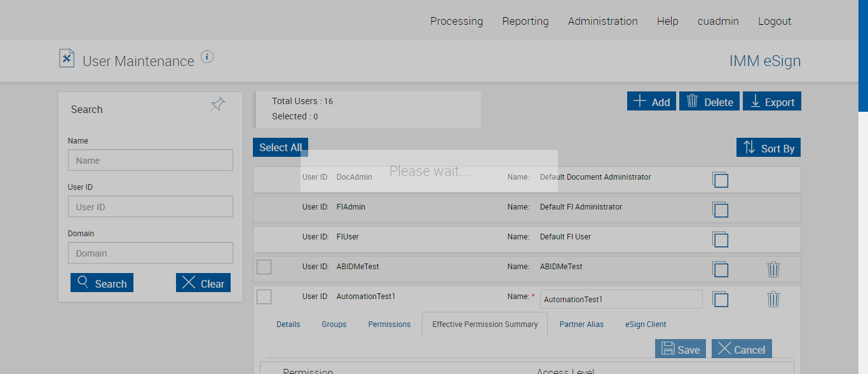
Task: Click the Select All button
Action: [280, 147]
